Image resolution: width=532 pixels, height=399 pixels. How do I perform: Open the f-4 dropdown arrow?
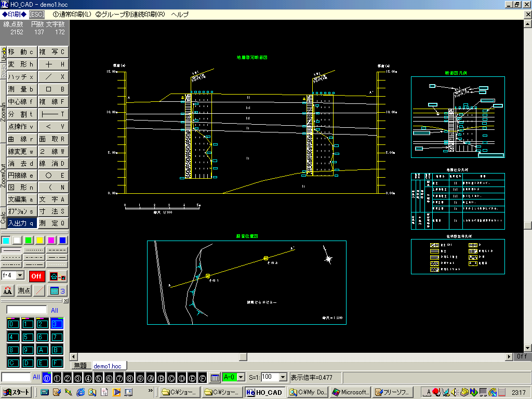click(x=20, y=275)
